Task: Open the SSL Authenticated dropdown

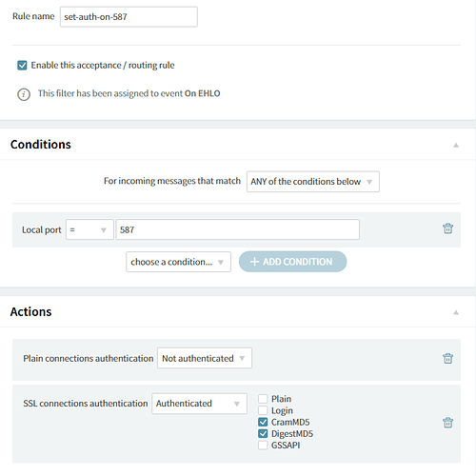Action: 199,404
